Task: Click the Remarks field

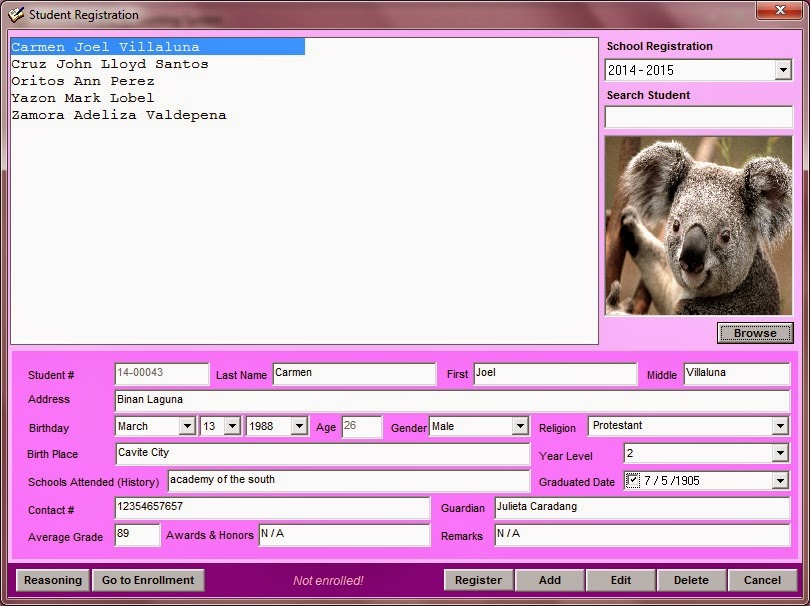Action: click(643, 535)
